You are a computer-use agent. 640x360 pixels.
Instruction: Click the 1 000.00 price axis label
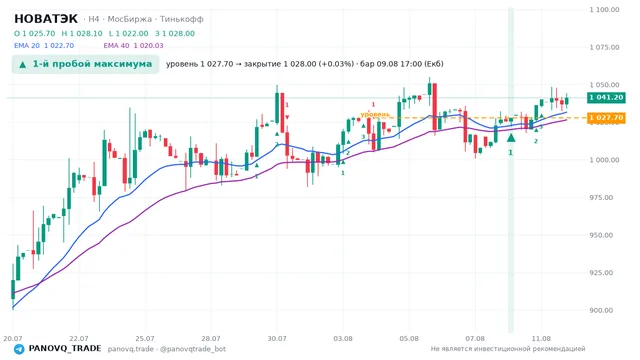click(x=604, y=160)
